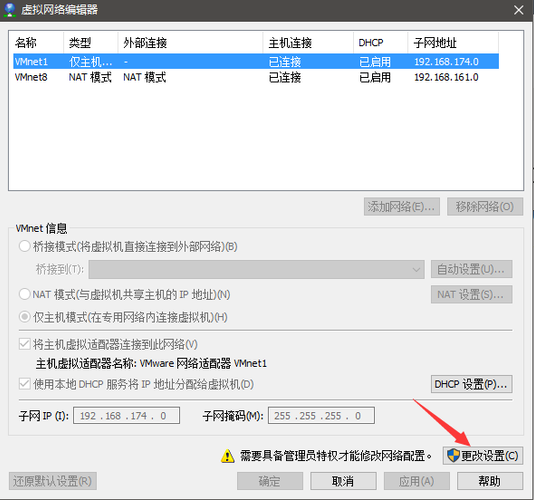
Task: Toggle 将主机虚拟适配器连接到此网络 checkbox
Action: point(25,344)
